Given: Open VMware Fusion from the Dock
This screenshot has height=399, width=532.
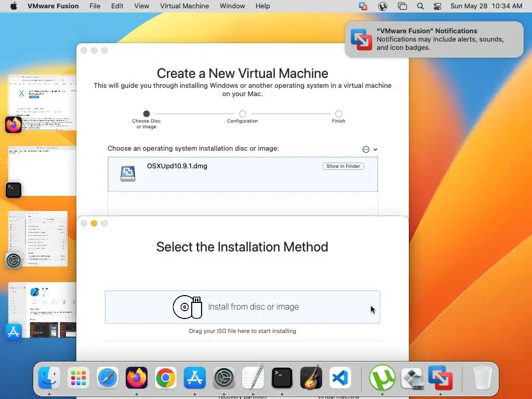Looking at the screenshot, I should [x=441, y=378].
